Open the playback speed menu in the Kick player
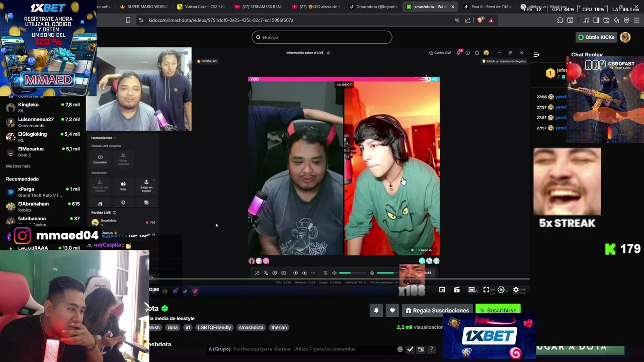The width and height of the screenshot is (644, 362). 501,290
